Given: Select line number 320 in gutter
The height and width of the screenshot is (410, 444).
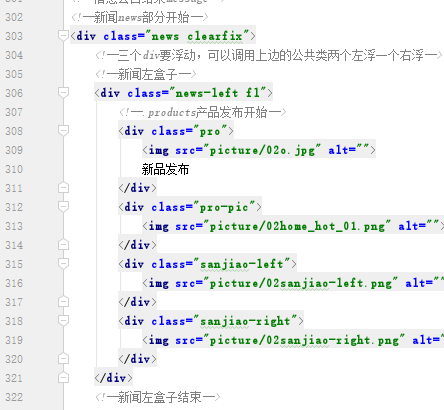Looking at the screenshot, I should point(14,359).
